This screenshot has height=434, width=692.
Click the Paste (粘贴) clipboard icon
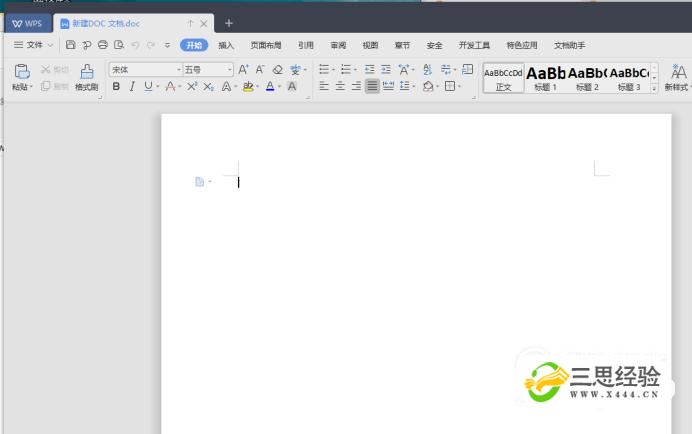[21, 72]
